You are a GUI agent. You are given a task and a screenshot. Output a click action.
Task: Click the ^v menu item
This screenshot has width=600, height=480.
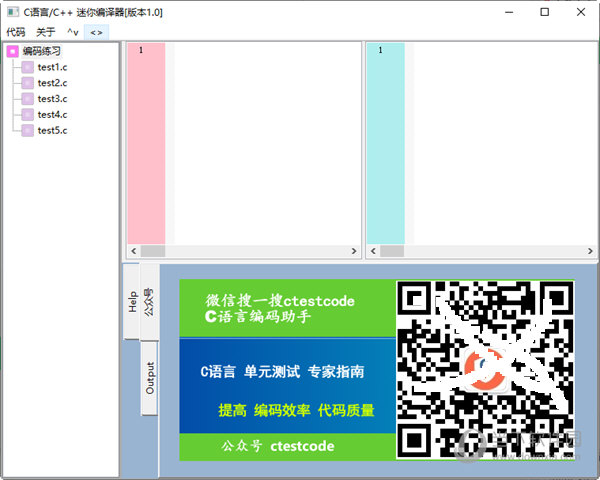pos(73,32)
